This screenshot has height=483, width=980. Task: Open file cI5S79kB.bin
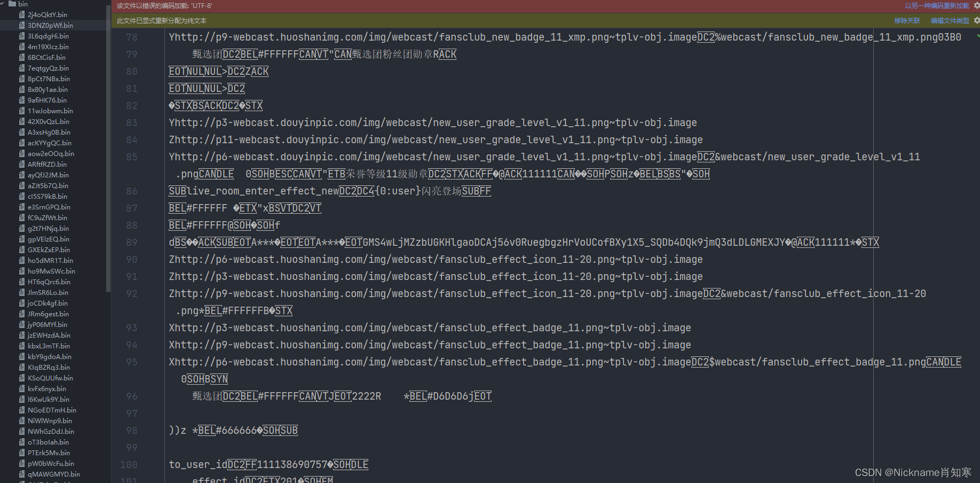click(48, 196)
